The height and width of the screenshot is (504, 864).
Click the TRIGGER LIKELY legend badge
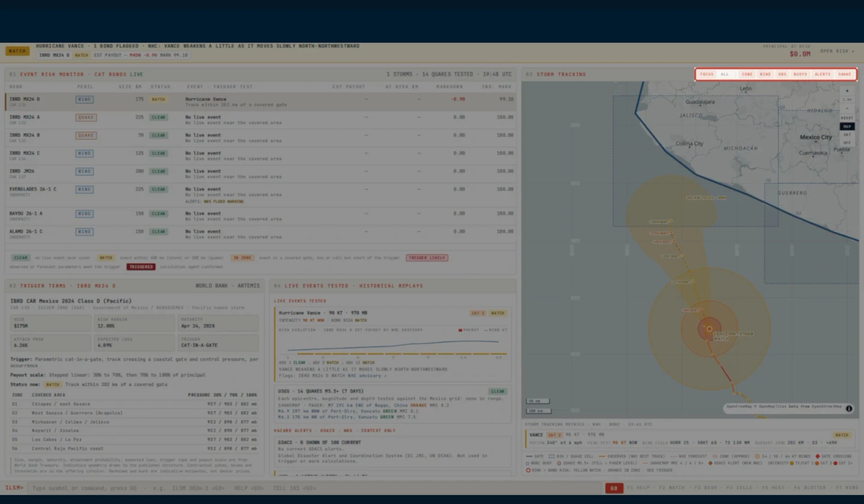point(427,258)
